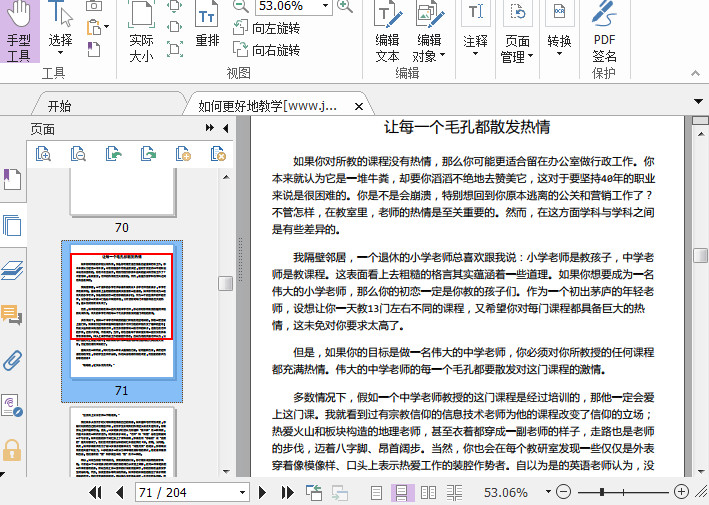Screen dimensions: 709x505
Task: Open the Bookmarks side panel
Action: tap(12, 180)
